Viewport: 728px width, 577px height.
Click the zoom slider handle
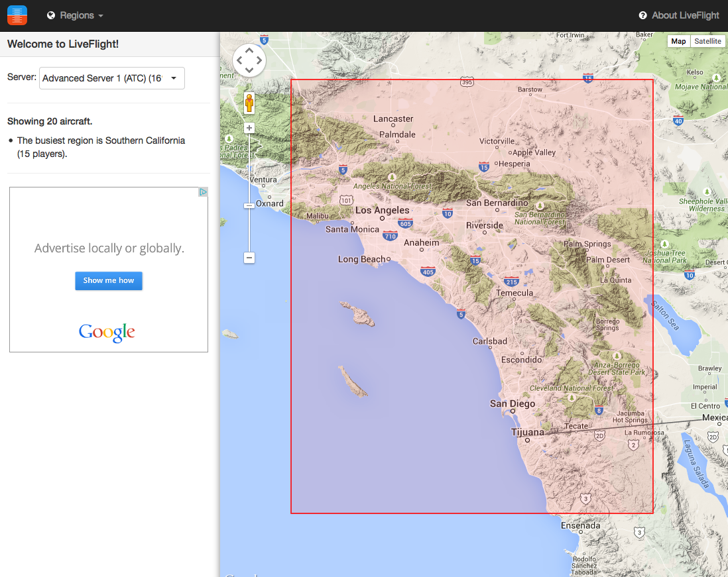tap(249, 205)
